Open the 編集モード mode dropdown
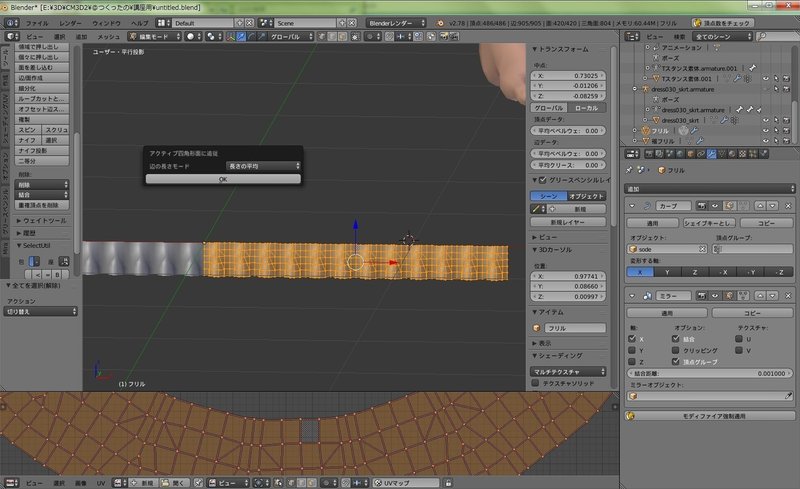Viewport: 800px width, 489px height. tap(155, 36)
